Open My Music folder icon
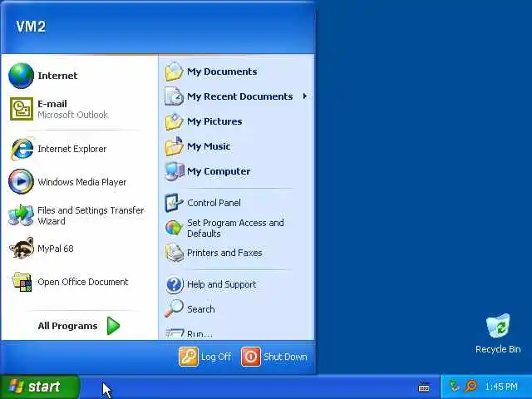 174,146
